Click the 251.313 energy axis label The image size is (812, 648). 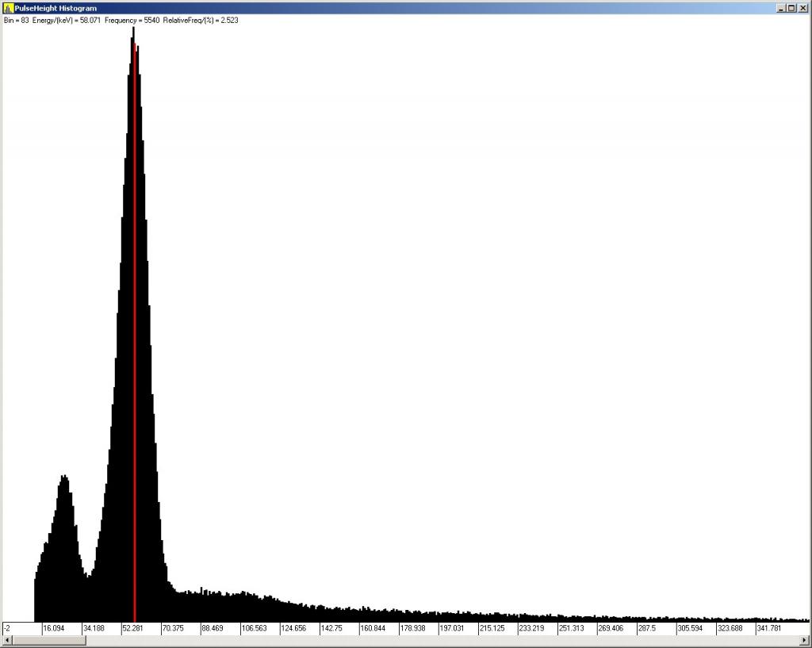pyautogui.click(x=571, y=628)
